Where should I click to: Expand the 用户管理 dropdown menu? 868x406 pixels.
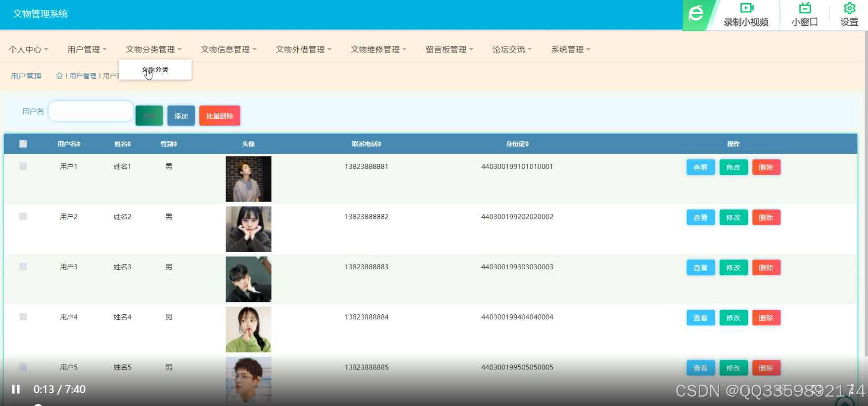click(87, 50)
